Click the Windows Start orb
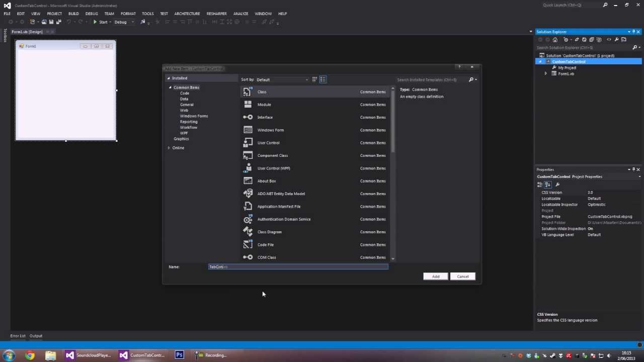This screenshot has width=644, height=362. click(9, 355)
